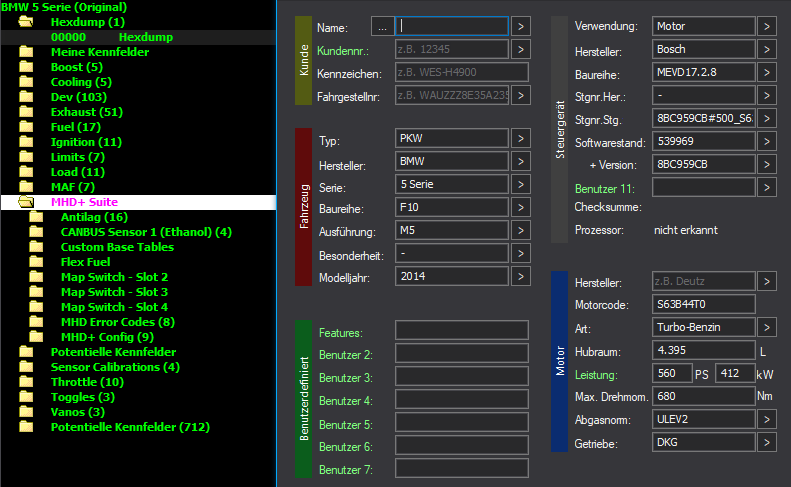Click the Toggles (3) folder icon

[x=26, y=397]
